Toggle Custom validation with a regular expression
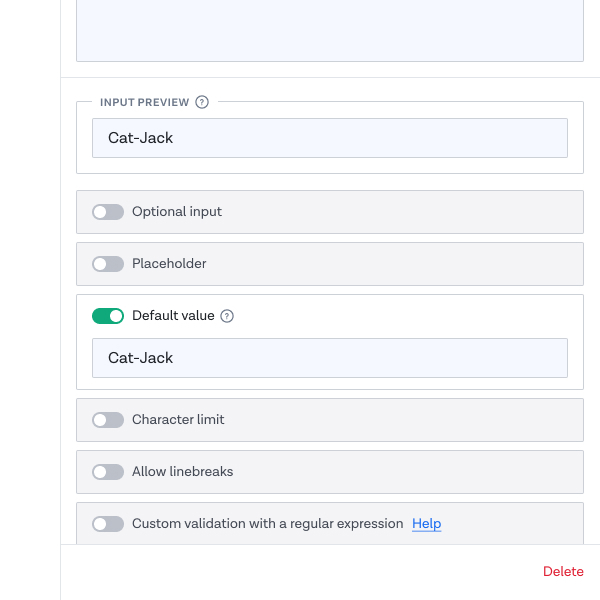This screenshot has width=600, height=600. point(108,524)
